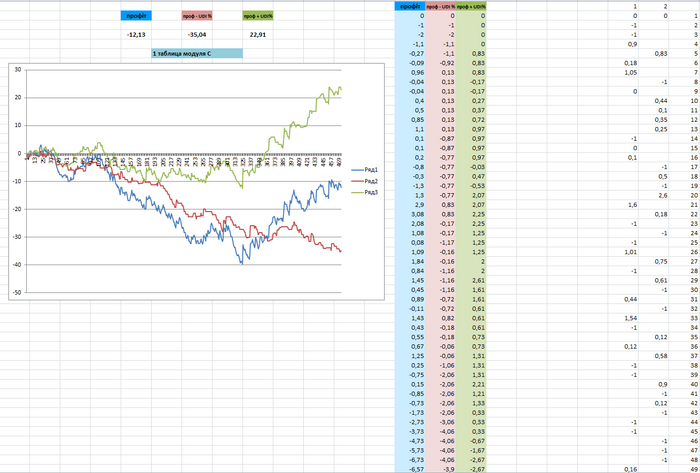Image resolution: width=700 pixels, height=473 pixels.
Task: Click the cell with value 0,75
Action: 653,261
